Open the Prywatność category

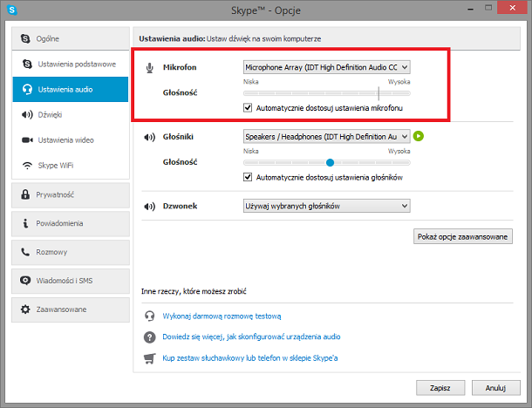(71, 195)
